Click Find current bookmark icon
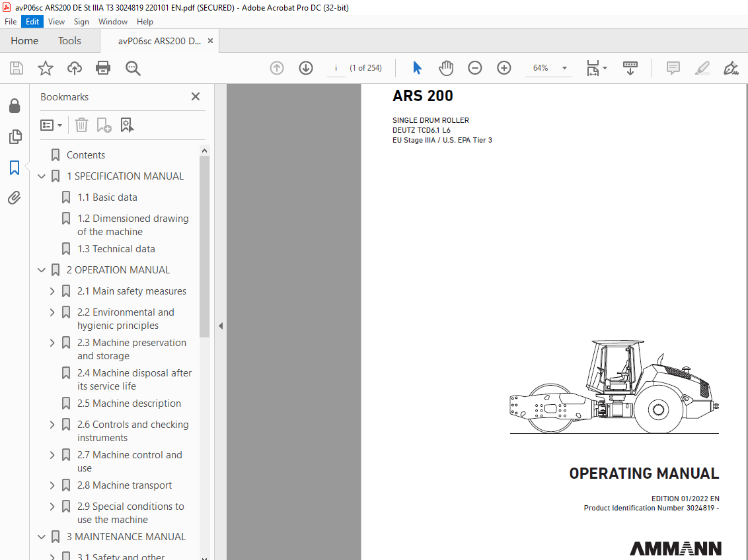This screenshot has width=748, height=560. pyautogui.click(x=127, y=125)
